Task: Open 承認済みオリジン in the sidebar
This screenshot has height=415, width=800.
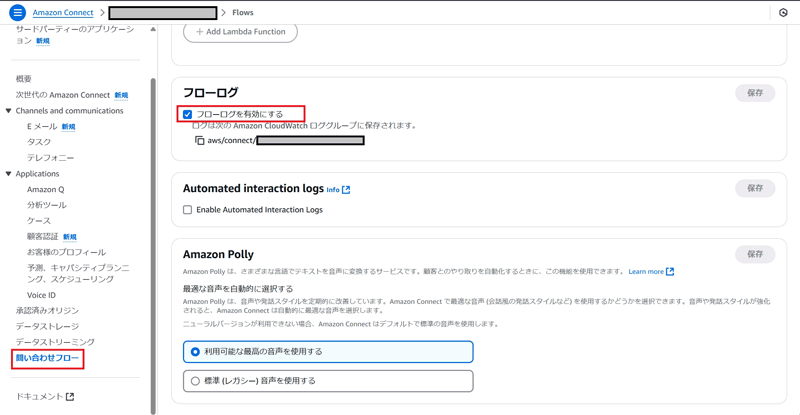Action: 47,310
